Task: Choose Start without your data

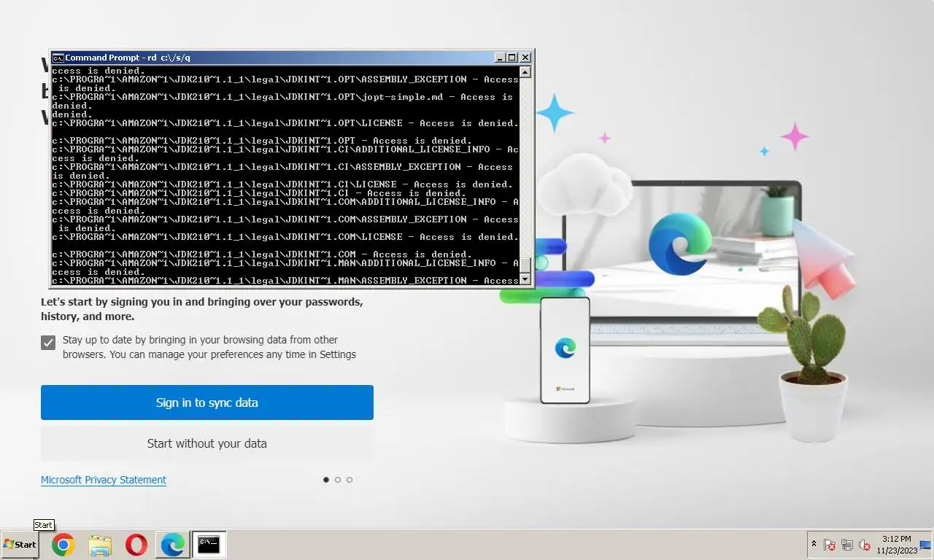Action: click(207, 443)
